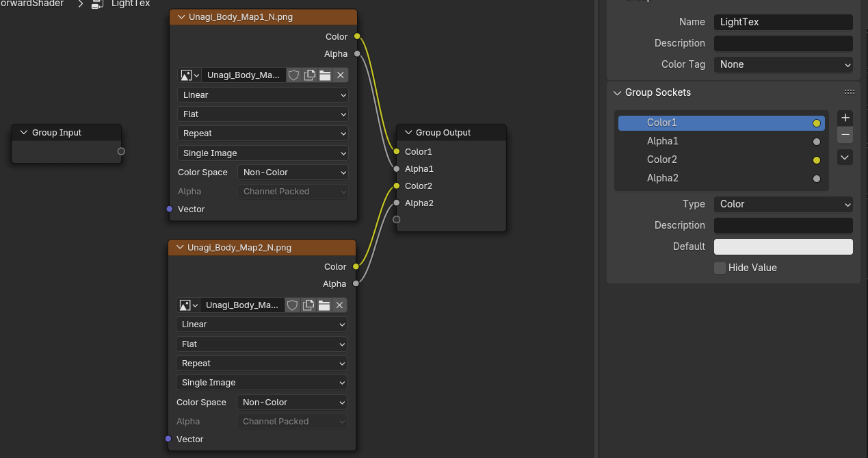This screenshot has height=458, width=868.
Task: Add new group socket with plus button
Action: click(x=845, y=118)
